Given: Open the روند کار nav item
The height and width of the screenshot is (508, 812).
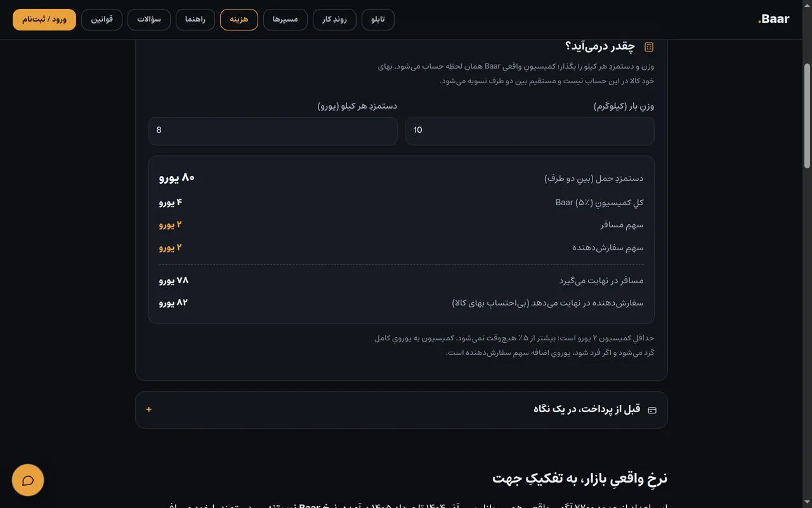Looking at the screenshot, I should (x=334, y=20).
